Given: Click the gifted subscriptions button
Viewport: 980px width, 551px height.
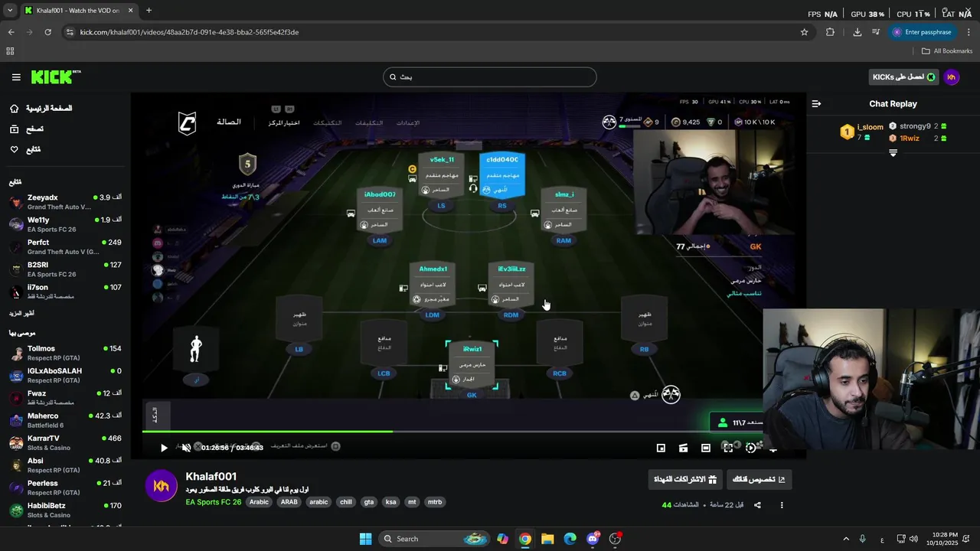Looking at the screenshot, I should [x=685, y=480].
